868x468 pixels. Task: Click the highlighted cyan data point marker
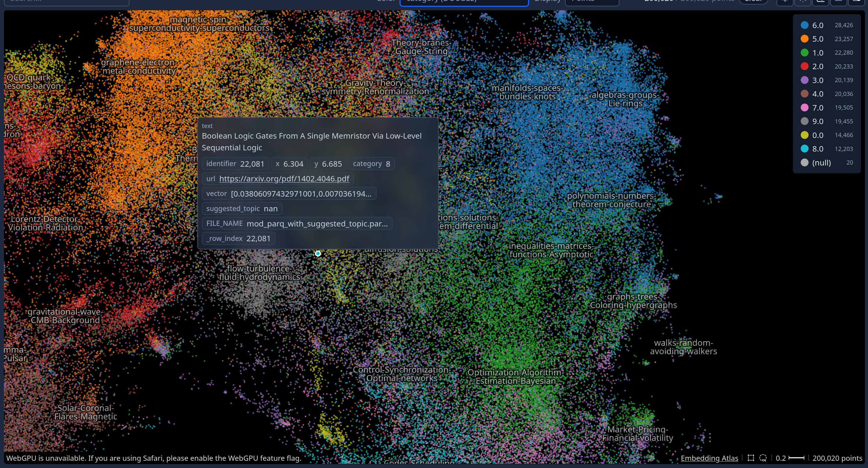tap(318, 253)
